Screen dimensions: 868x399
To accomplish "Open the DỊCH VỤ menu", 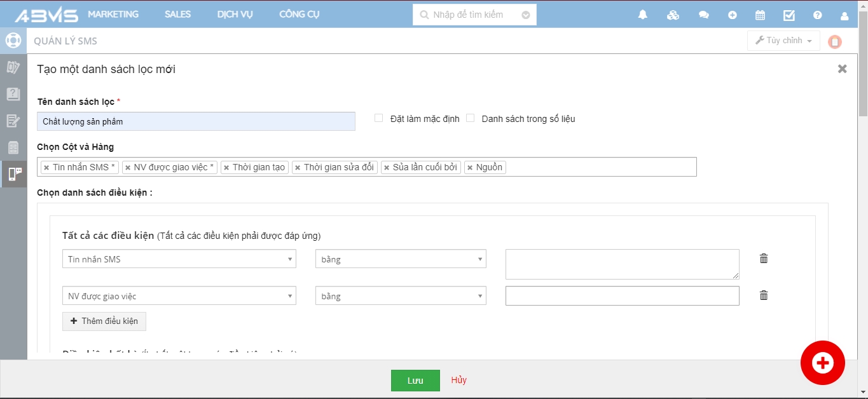I will [235, 15].
